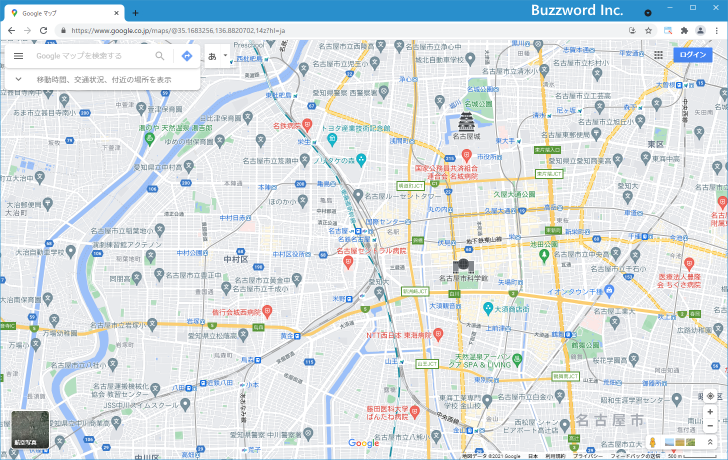Bookmark this page with the star icon
Screen dimensions: 728x460
tap(649, 31)
